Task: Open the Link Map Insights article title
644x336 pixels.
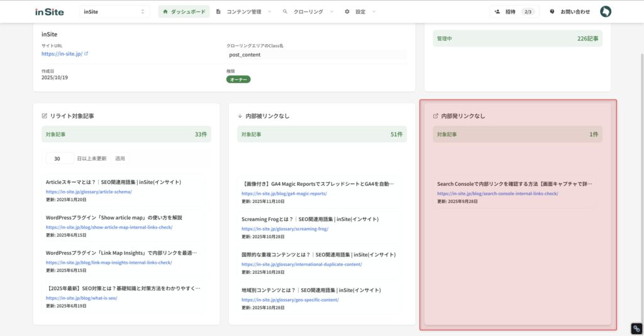Action: 121,252
